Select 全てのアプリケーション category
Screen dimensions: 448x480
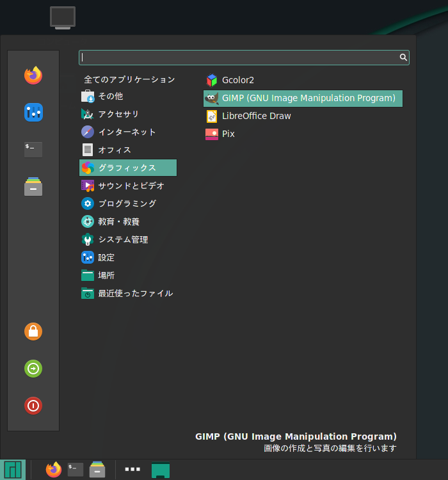coord(129,79)
